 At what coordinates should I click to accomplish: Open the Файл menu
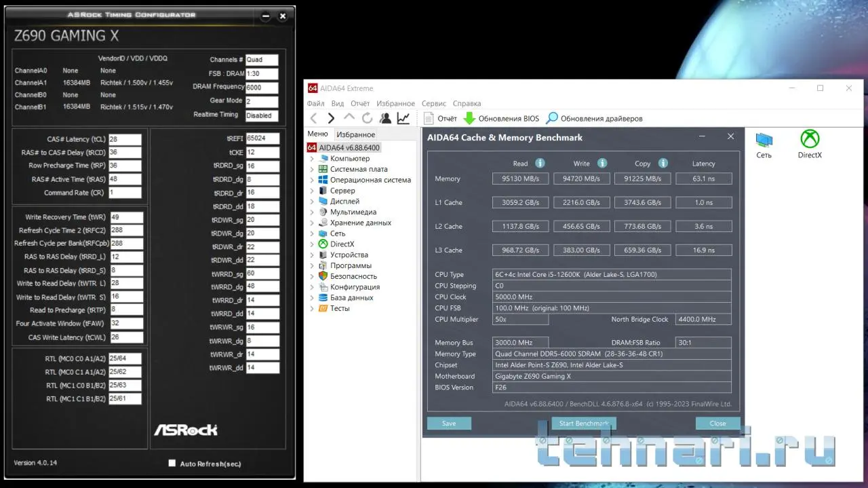click(x=315, y=103)
